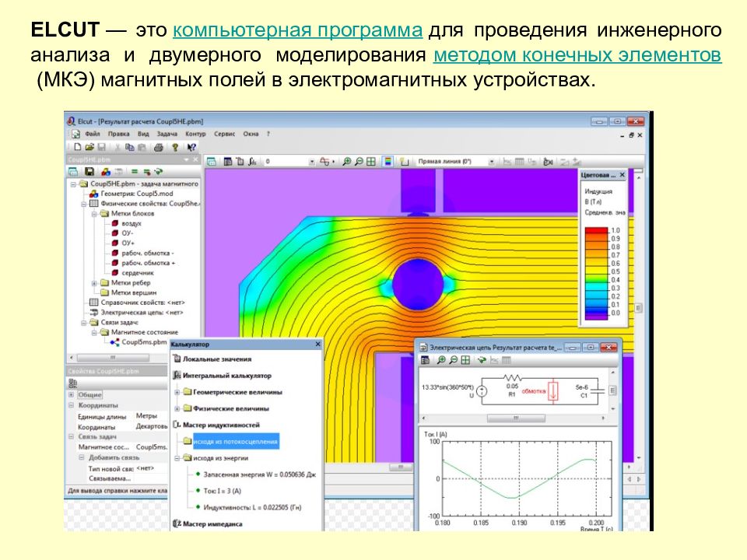Expand the Общие property group
747x560 pixels.
72,394
